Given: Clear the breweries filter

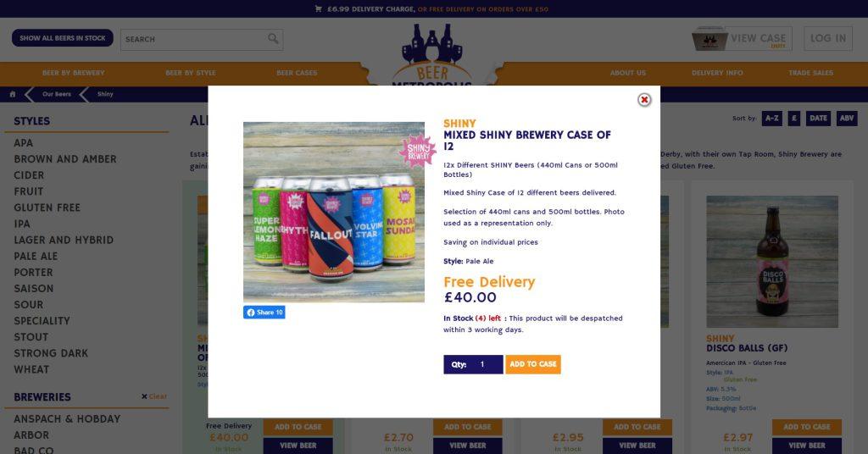Looking at the screenshot, I should (154, 396).
